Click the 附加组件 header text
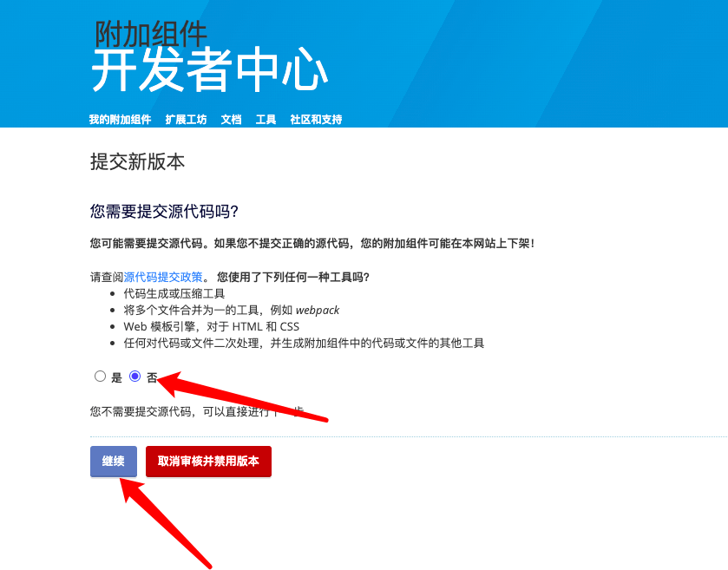 coord(151,34)
